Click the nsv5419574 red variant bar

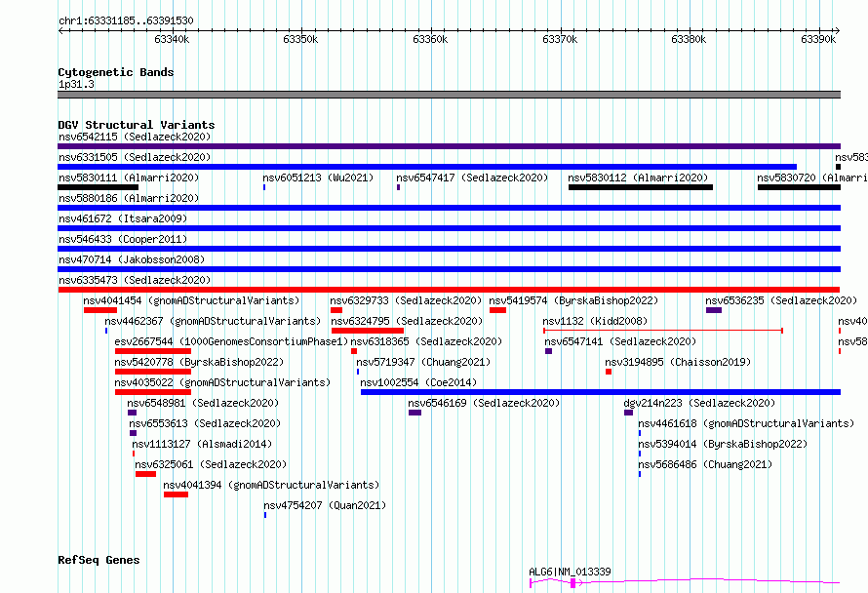[497, 310]
